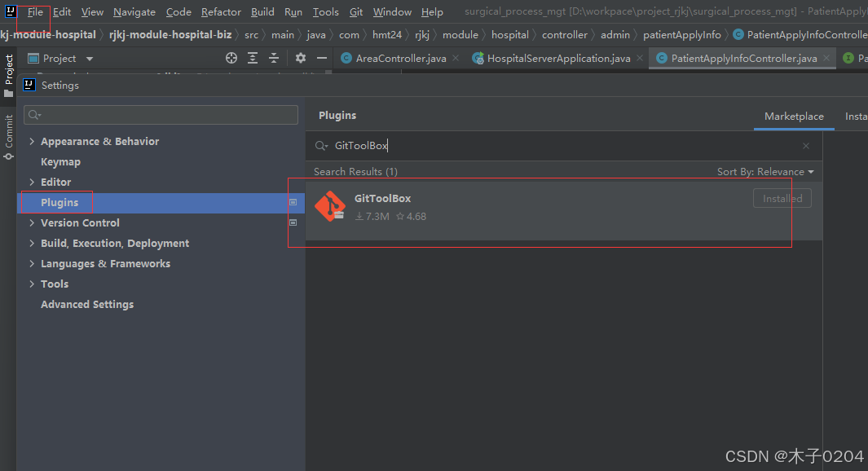The height and width of the screenshot is (471, 868).
Task: Open the Refactor menu
Action: click(x=221, y=11)
